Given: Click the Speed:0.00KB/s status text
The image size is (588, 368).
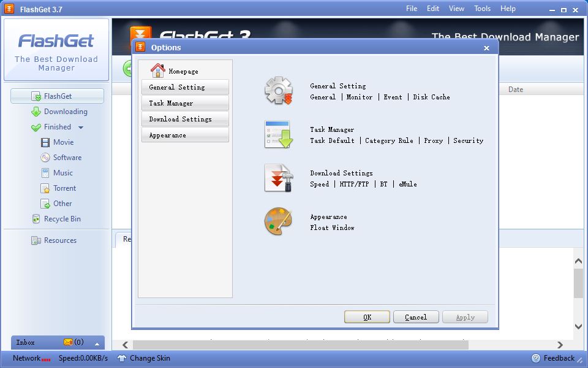Looking at the screenshot, I should click(83, 358).
